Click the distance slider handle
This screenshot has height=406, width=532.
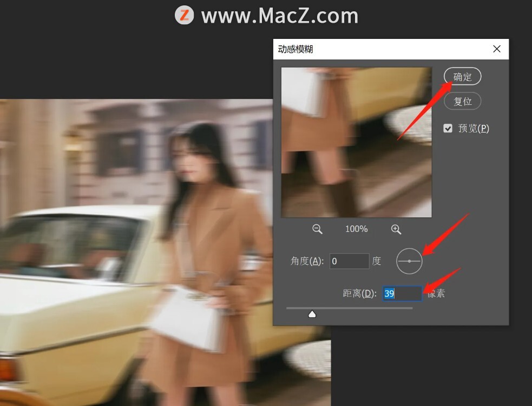[312, 314]
